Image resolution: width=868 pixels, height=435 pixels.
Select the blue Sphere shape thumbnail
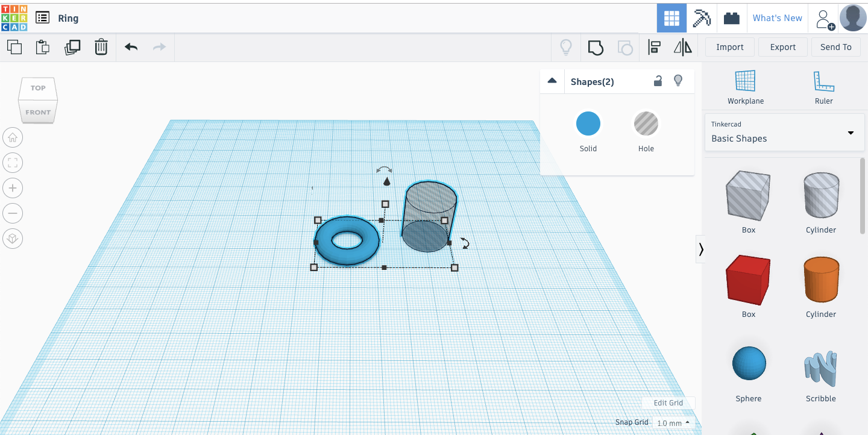[748, 363]
